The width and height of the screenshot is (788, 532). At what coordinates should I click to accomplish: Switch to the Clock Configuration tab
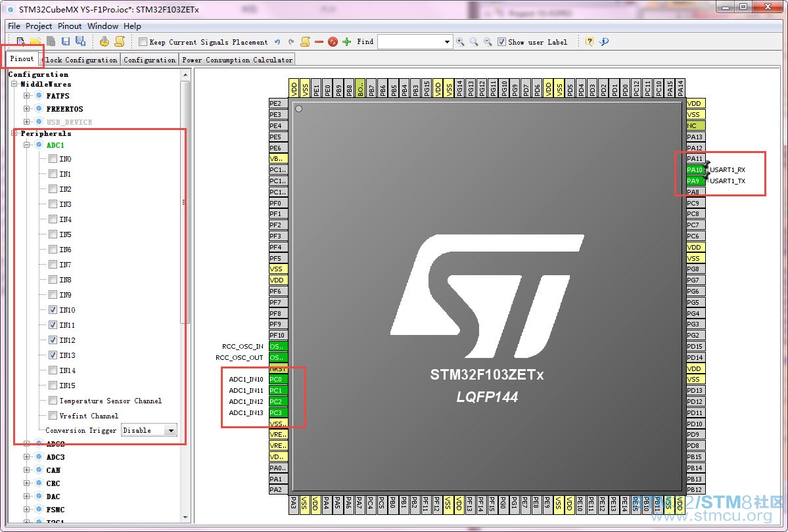click(x=80, y=60)
